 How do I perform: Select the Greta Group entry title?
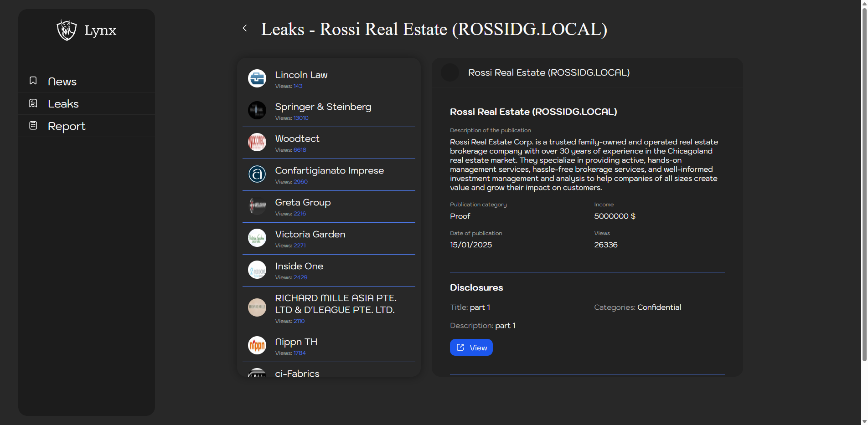[x=303, y=202]
